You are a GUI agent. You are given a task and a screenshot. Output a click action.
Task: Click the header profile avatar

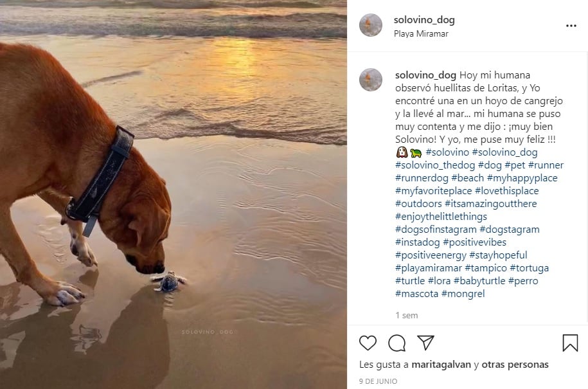[x=371, y=25]
